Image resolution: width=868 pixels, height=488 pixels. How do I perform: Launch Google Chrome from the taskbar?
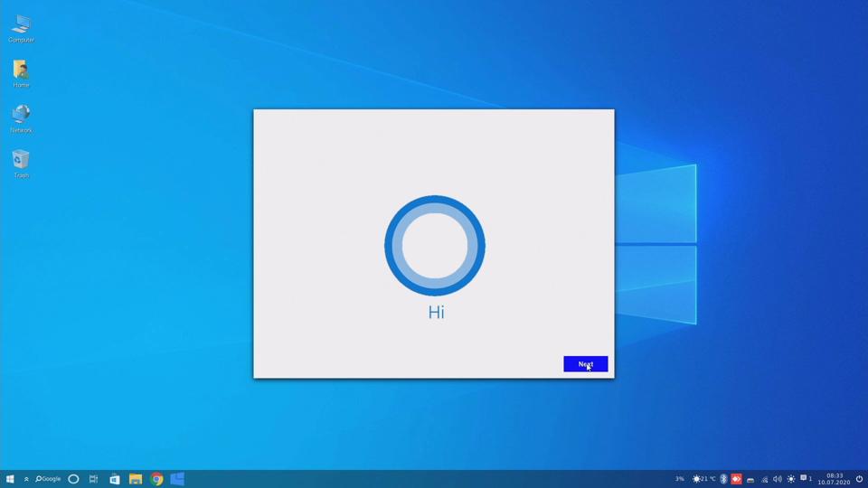(x=156, y=479)
